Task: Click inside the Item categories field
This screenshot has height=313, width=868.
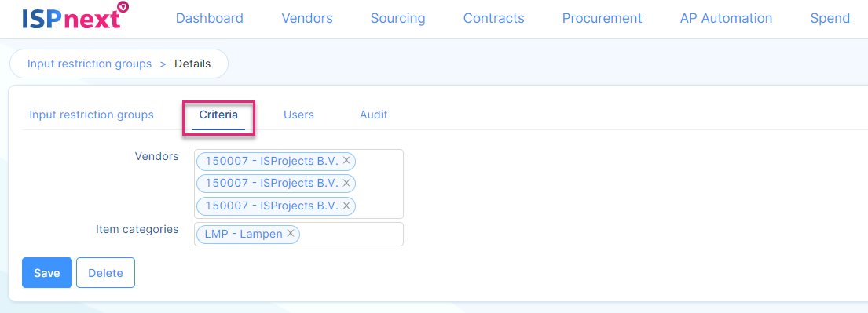Action: [x=351, y=234]
